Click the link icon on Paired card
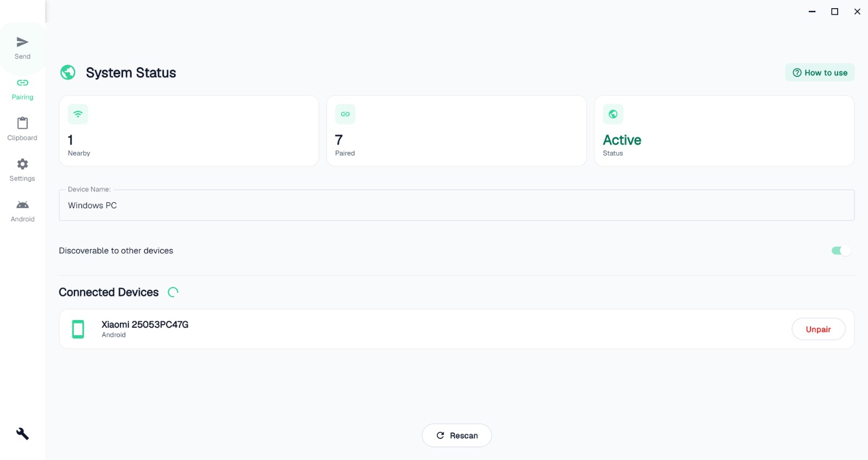 point(345,114)
